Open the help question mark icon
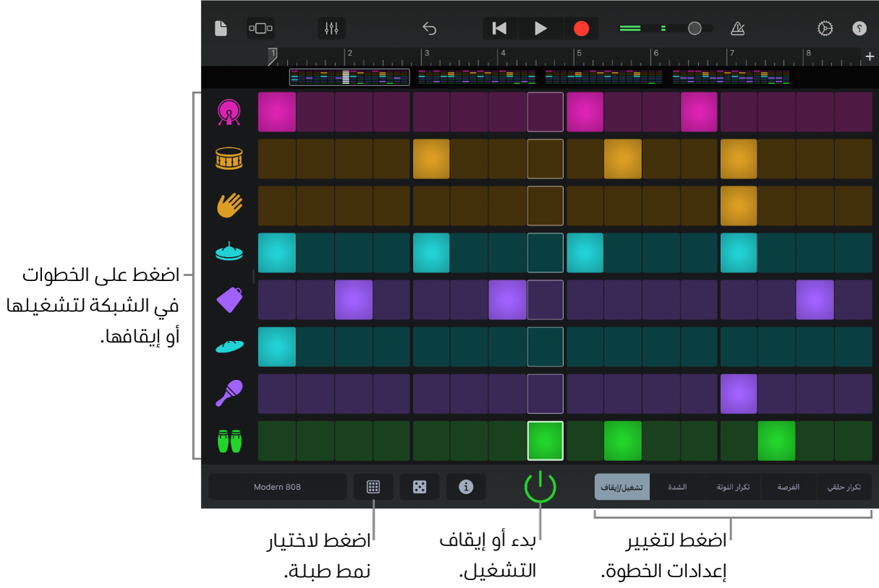879x588 pixels. point(859,28)
